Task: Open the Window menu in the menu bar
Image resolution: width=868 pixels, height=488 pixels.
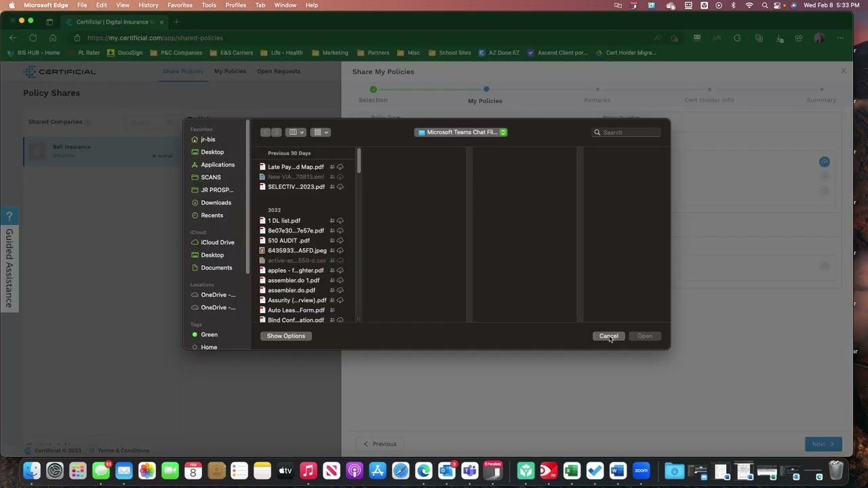Action: click(x=285, y=5)
